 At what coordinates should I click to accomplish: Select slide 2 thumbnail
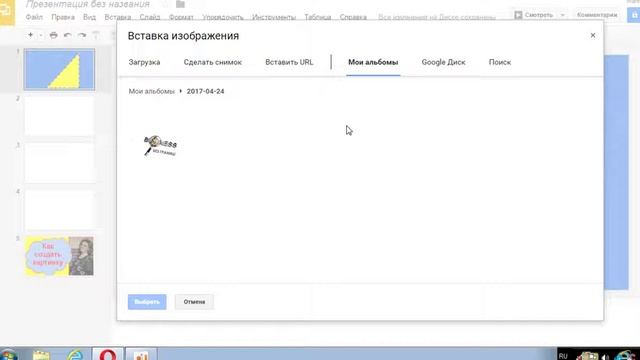pos(59,116)
